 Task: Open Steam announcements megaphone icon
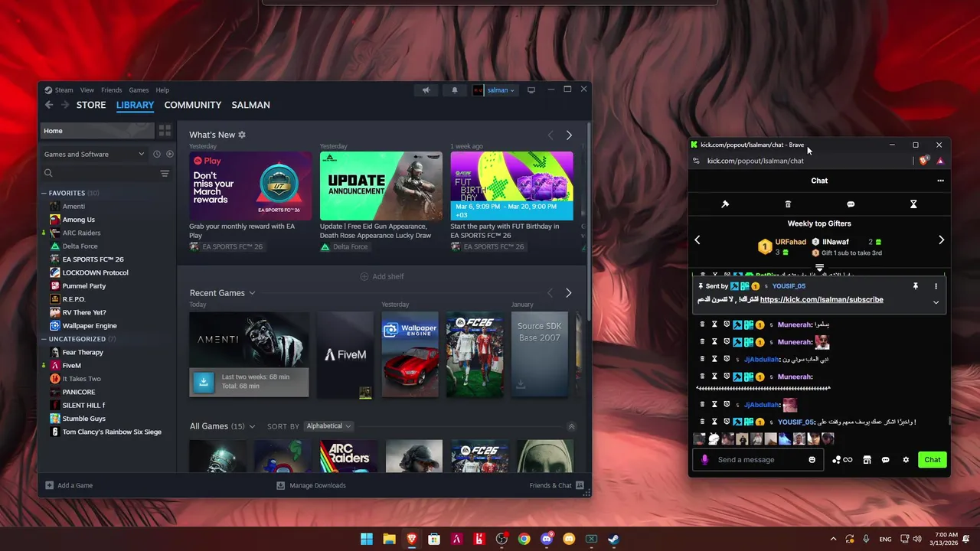click(426, 90)
